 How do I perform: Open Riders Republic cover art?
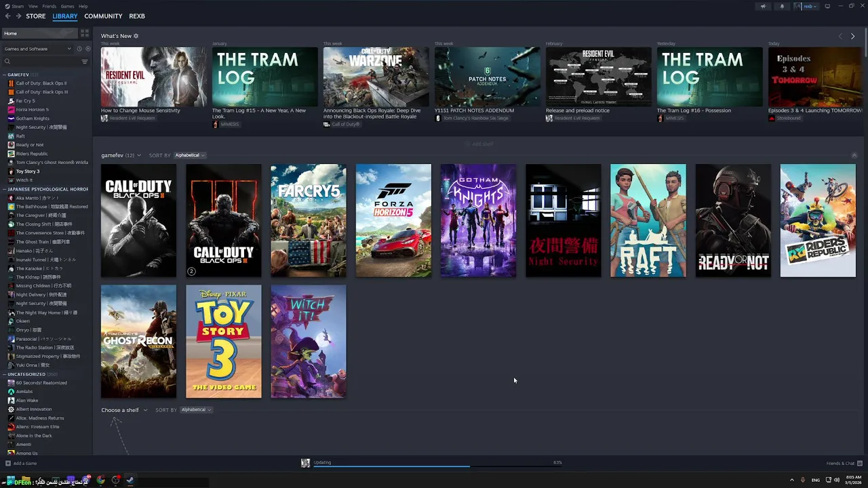tap(818, 220)
